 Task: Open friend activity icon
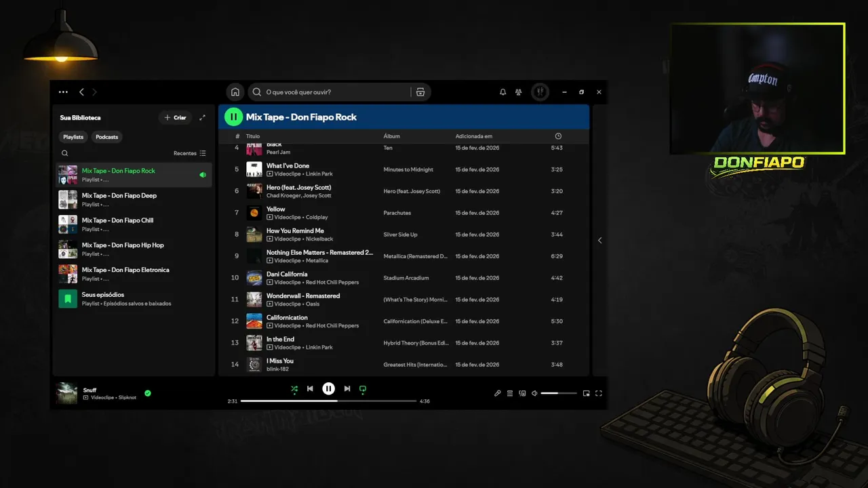click(519, 92)
